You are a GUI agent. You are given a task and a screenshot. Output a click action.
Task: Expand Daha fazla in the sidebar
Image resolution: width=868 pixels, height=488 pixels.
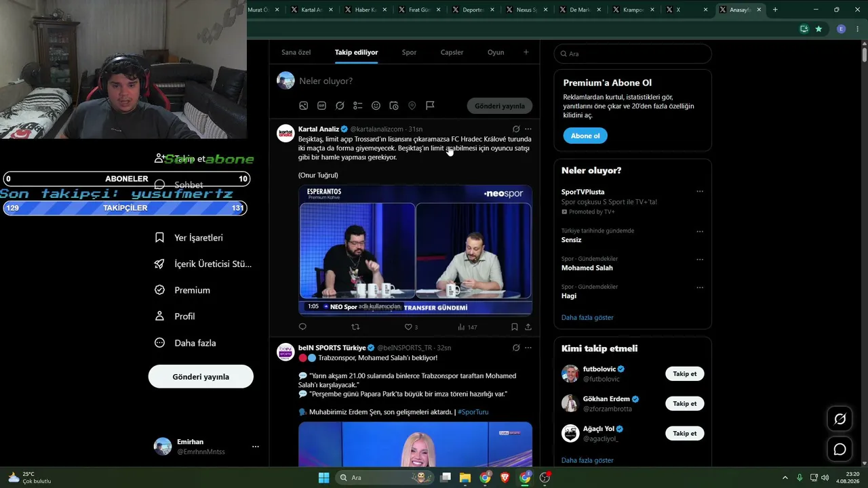pos(185,343)
